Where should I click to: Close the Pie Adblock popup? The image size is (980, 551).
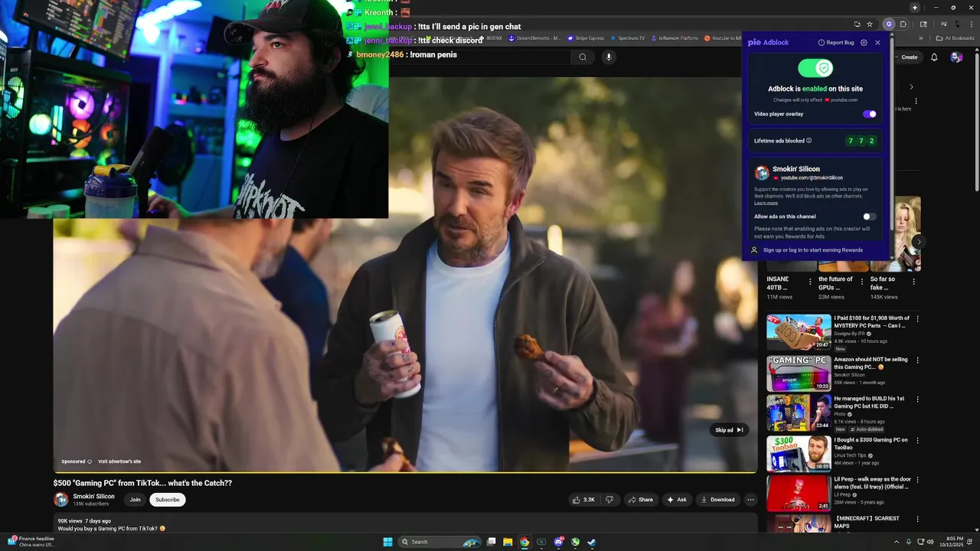tap(877, 43)
